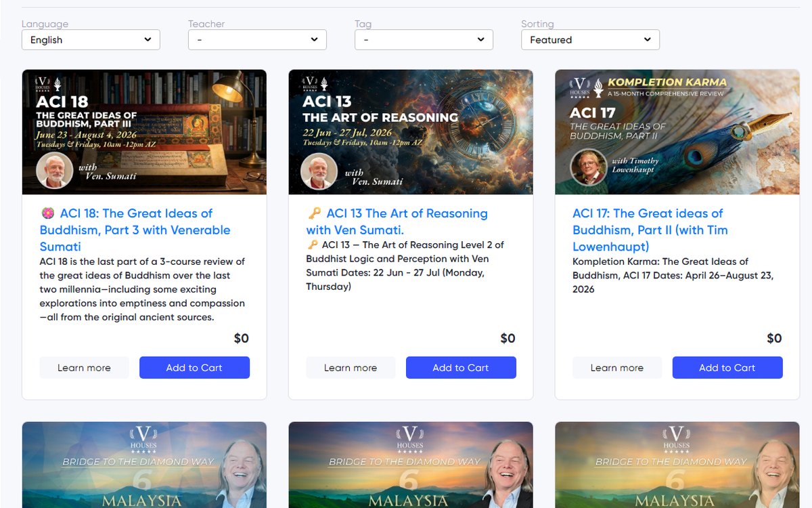Click the key emoji before ACI 13 title
This screenshot has width=812, height=508.
tap(314, 213)
